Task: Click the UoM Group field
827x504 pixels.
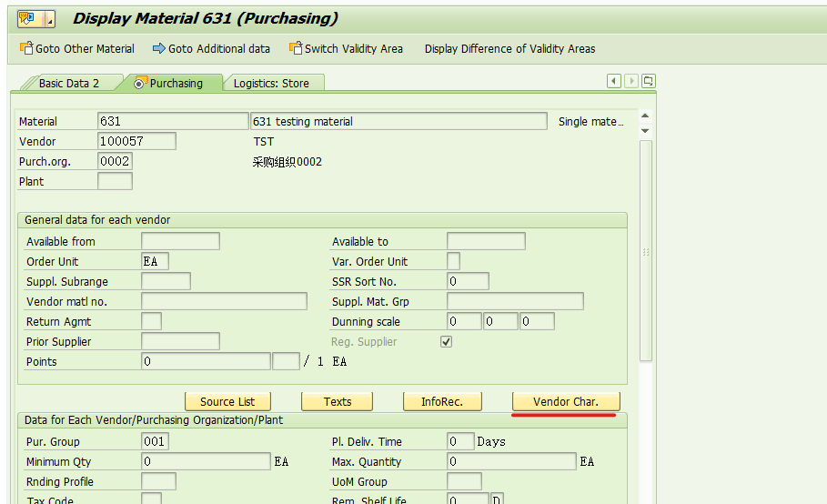Action: (x=464, y=482)
